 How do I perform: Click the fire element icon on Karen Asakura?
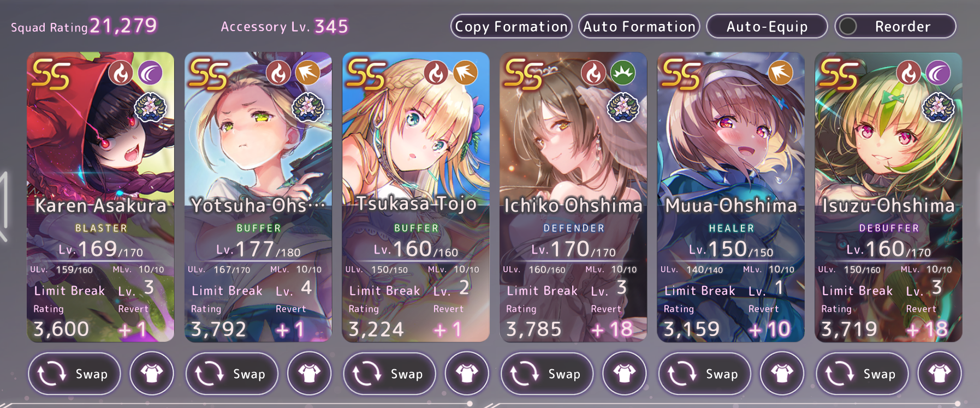pos(121,73)
